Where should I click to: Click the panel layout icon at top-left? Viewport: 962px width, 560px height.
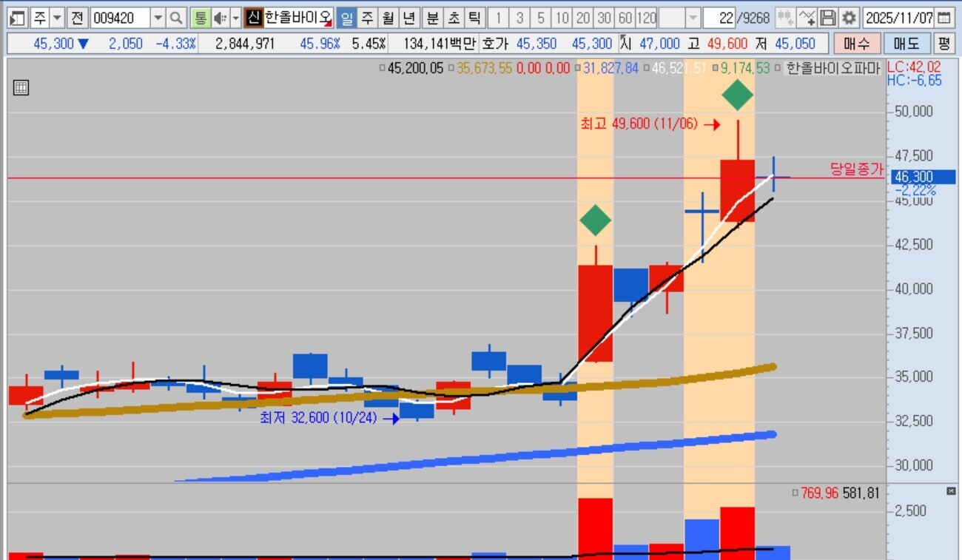pos(18,18)
